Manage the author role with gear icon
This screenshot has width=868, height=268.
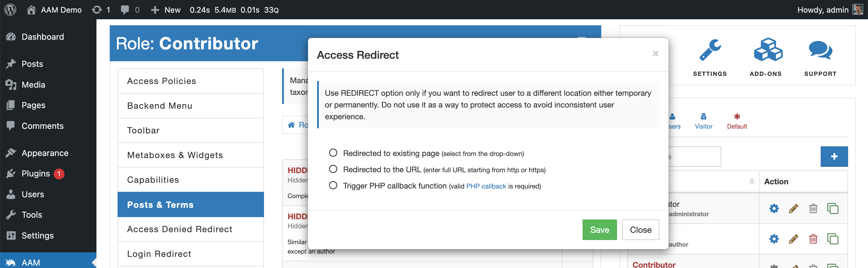[x=774, y=239]
